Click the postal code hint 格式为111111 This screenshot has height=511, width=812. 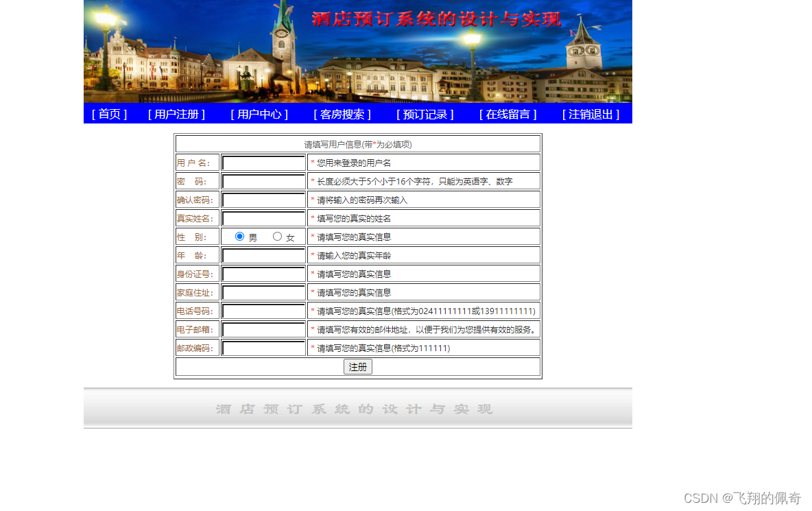383,348
